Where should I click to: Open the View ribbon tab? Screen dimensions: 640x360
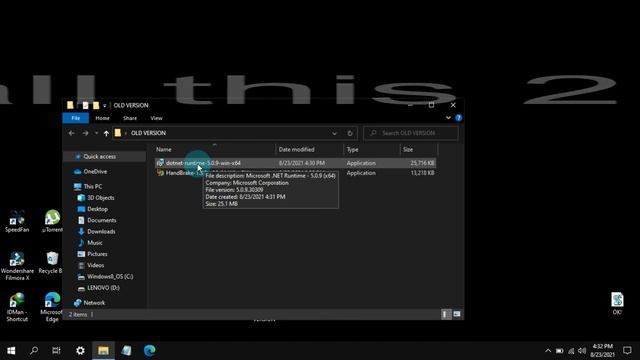pos(156,118)
